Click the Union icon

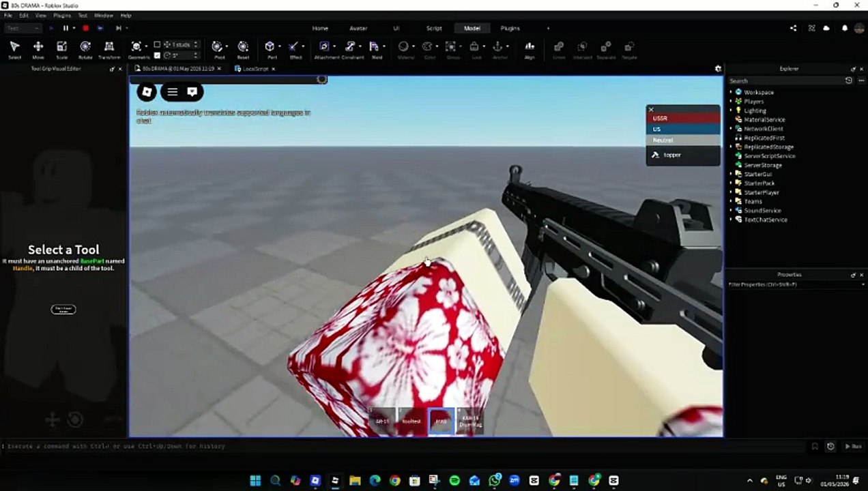559,47
